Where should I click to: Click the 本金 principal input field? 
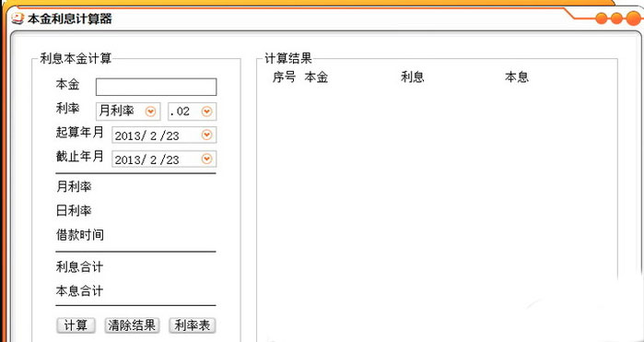point(156,88)
